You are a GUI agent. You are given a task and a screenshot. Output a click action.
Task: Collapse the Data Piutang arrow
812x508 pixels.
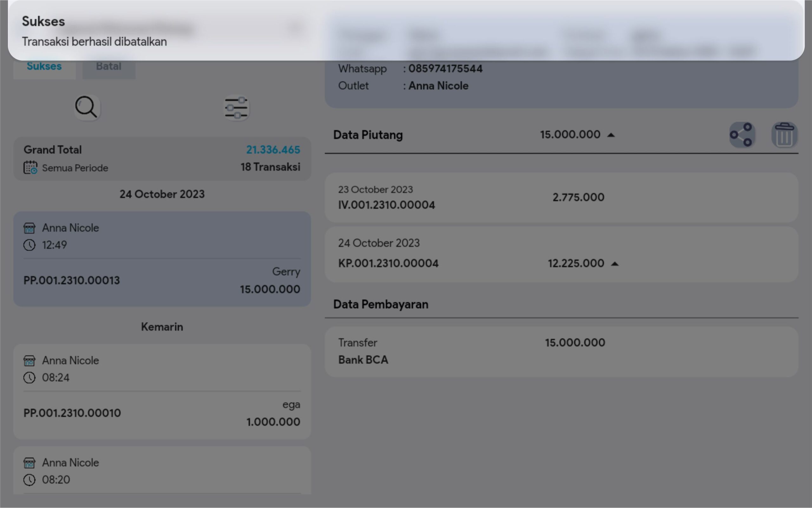(x=611, y=135)
